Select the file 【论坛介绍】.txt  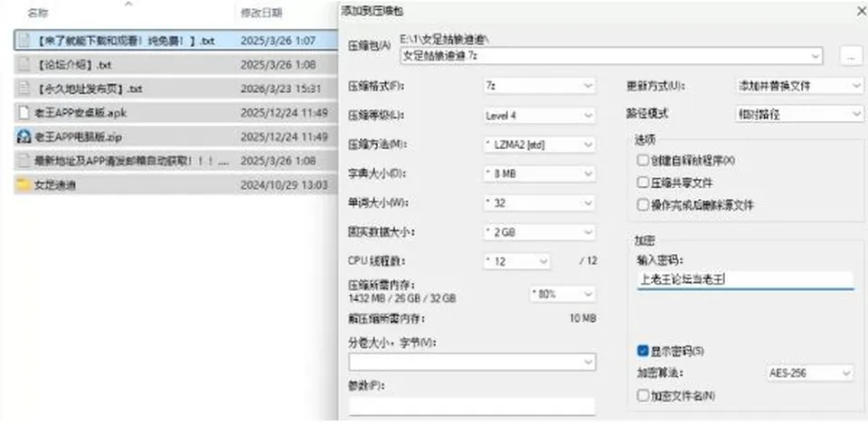click(x=73, y=65)
